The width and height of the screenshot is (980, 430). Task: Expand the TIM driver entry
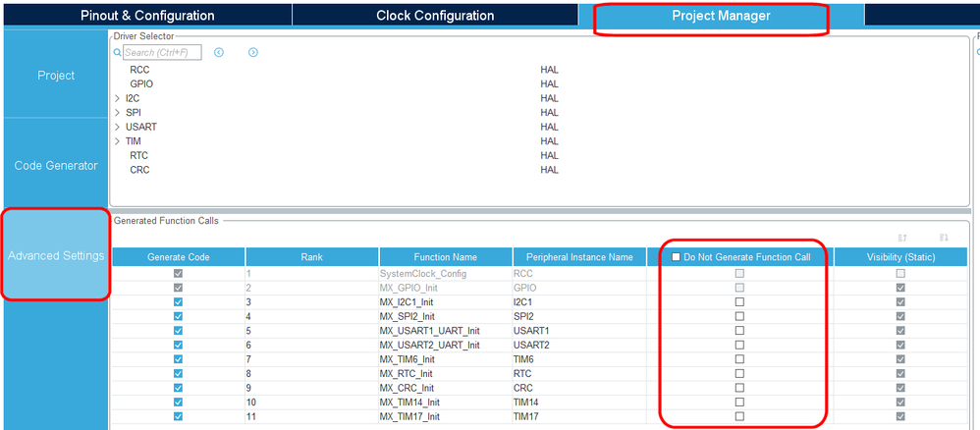pos(118,141)
